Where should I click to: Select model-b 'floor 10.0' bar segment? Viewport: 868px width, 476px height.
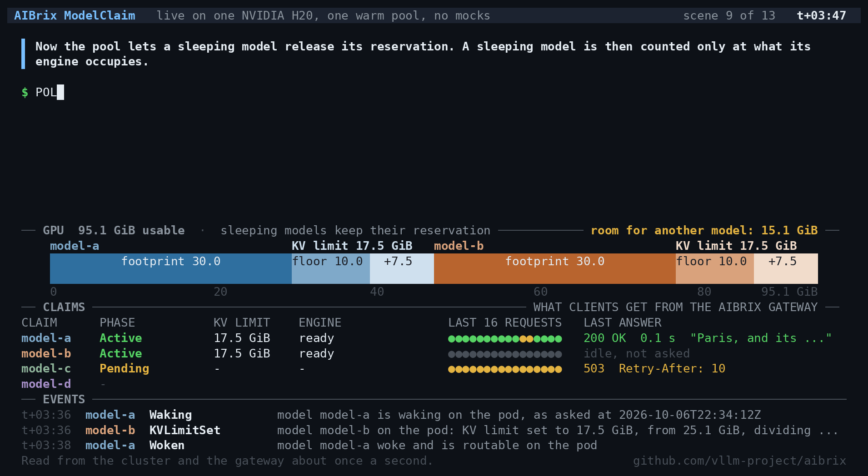715,268
